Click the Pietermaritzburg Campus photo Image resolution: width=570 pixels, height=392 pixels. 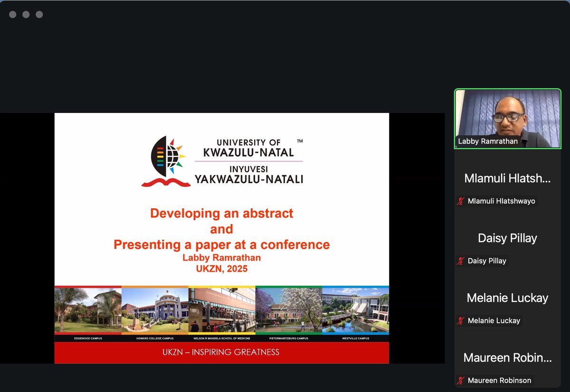(289, 310)
